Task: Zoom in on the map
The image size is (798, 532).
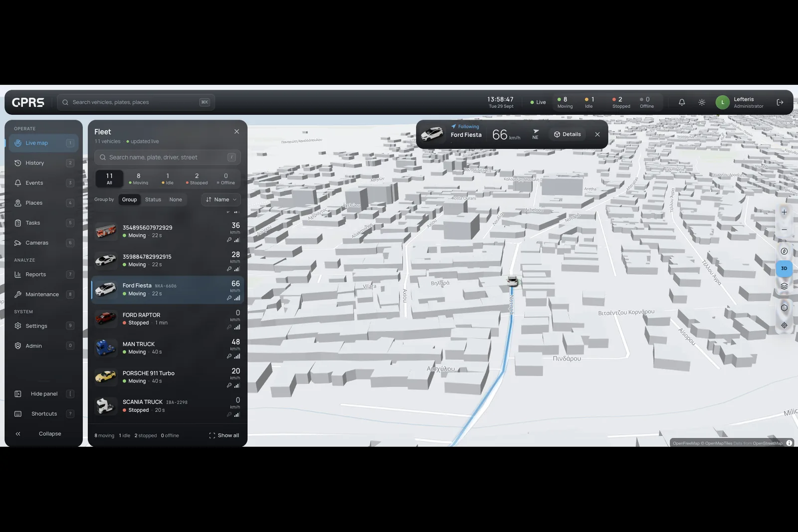Action: [x=784, y=212]
